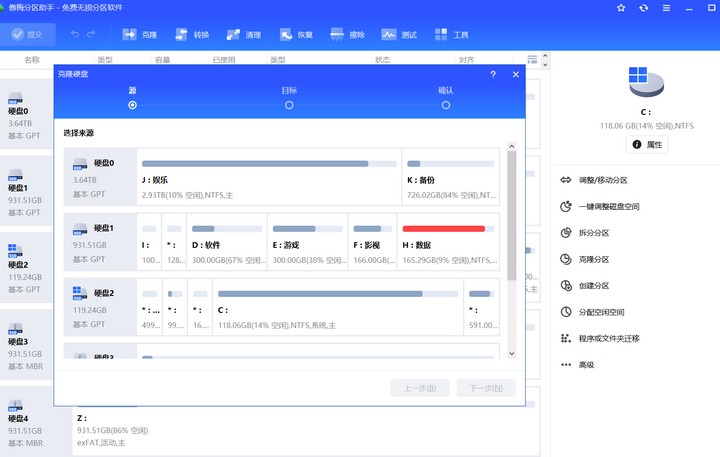This screenshot has width=720, height=457.
Task: Click the help question mark in clone dialog
Action: point(493,75)
